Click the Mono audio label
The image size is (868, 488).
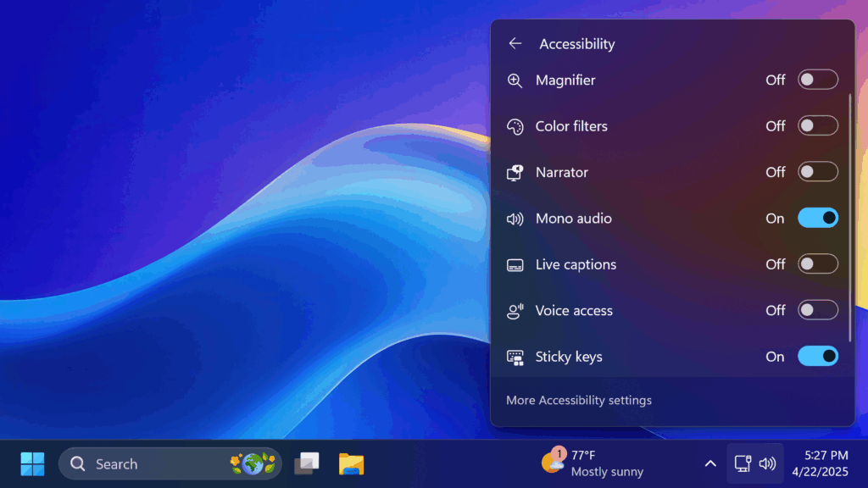[x=574, y=219]
